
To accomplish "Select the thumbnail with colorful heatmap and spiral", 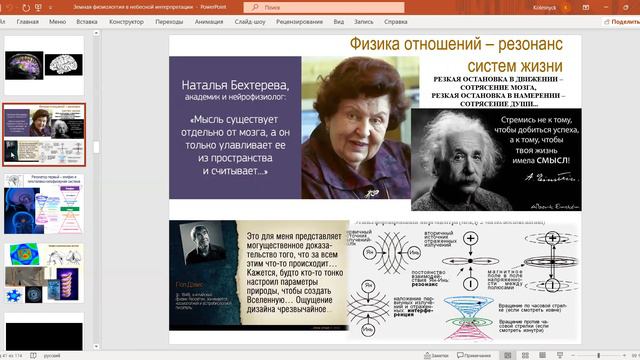I will point(44,273).
